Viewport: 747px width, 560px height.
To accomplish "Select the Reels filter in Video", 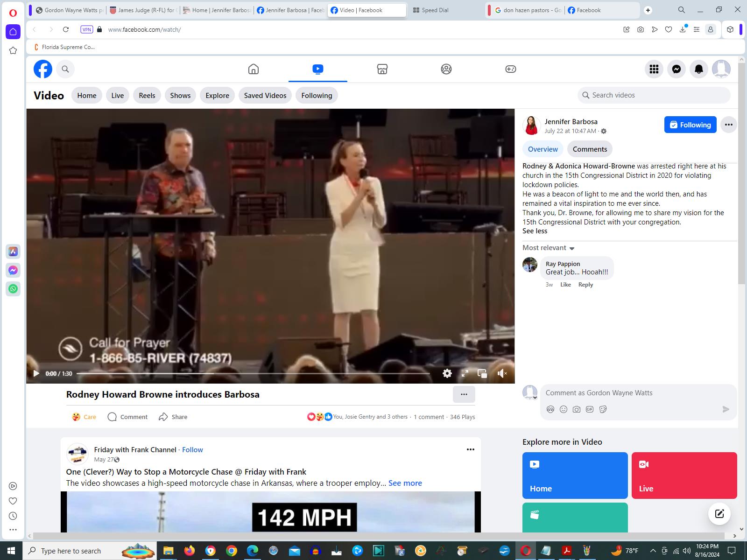I will [x=147, y=95].
